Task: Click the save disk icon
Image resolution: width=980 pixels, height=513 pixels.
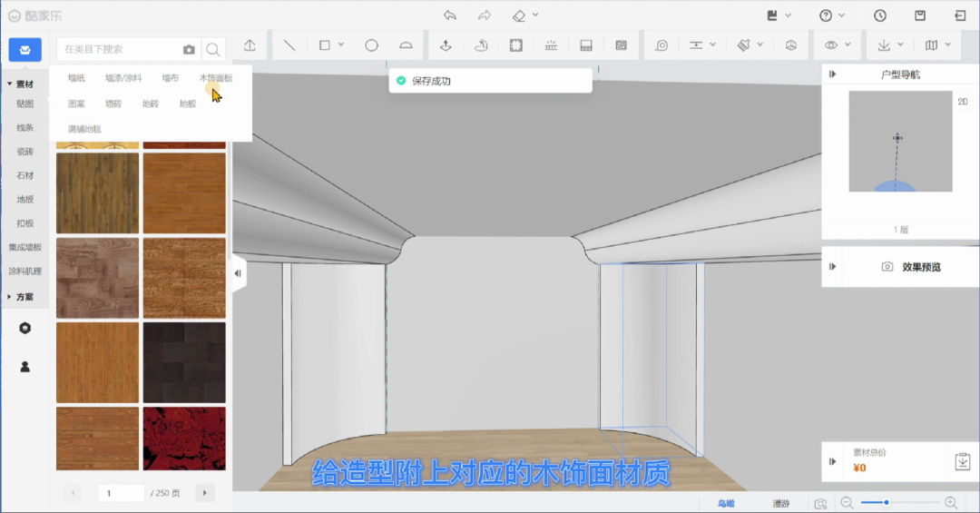Action: (920, 15)
